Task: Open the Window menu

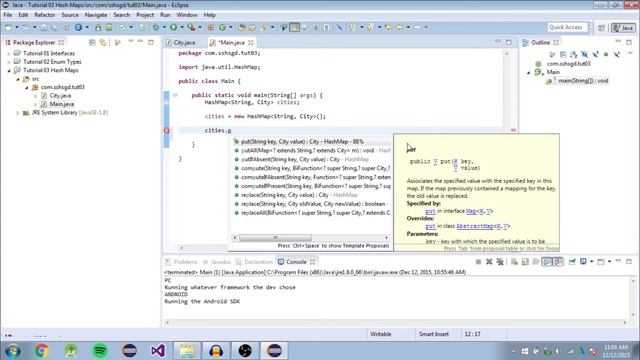Action: 187,15
